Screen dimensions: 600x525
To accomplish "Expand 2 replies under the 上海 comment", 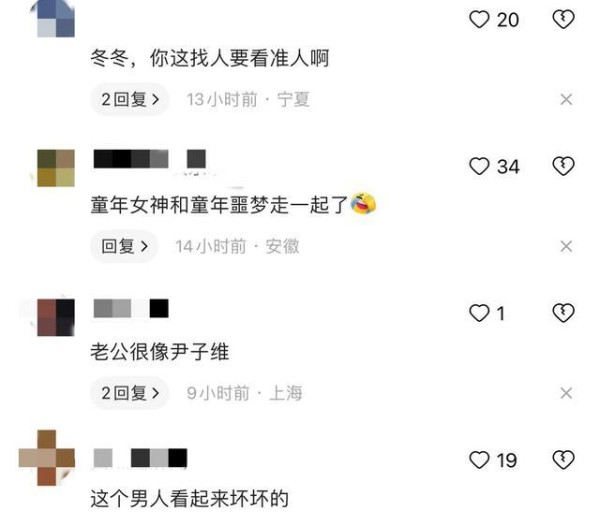I will (130, 393).
